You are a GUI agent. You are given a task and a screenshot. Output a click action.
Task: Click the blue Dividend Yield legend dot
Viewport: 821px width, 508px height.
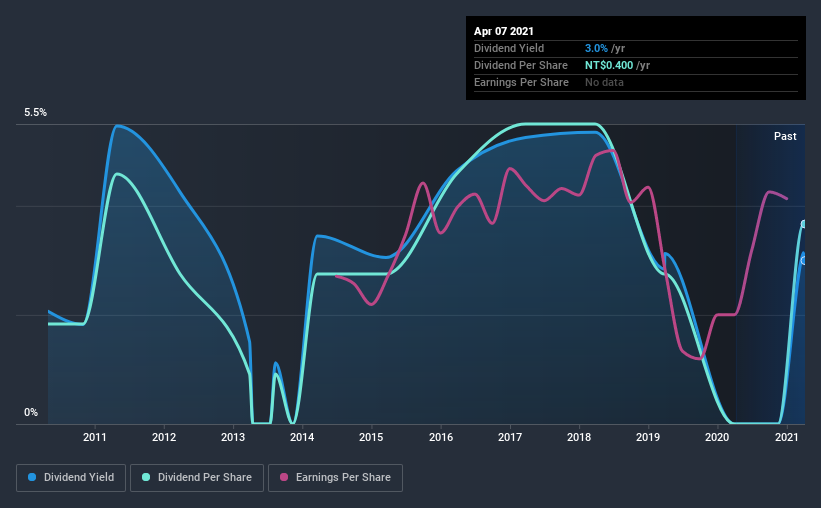[x=32, y=477]
